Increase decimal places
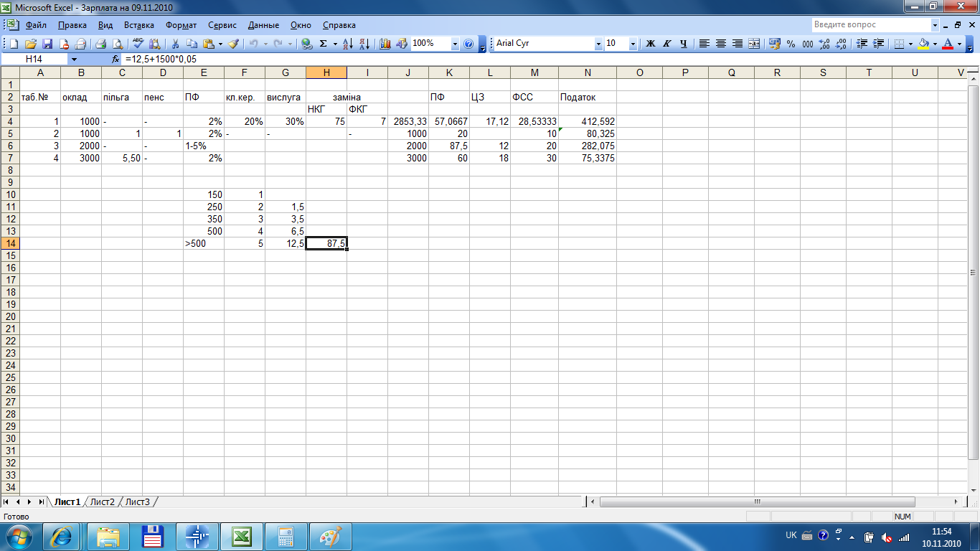The image size is (980, 551). (824, 44)
